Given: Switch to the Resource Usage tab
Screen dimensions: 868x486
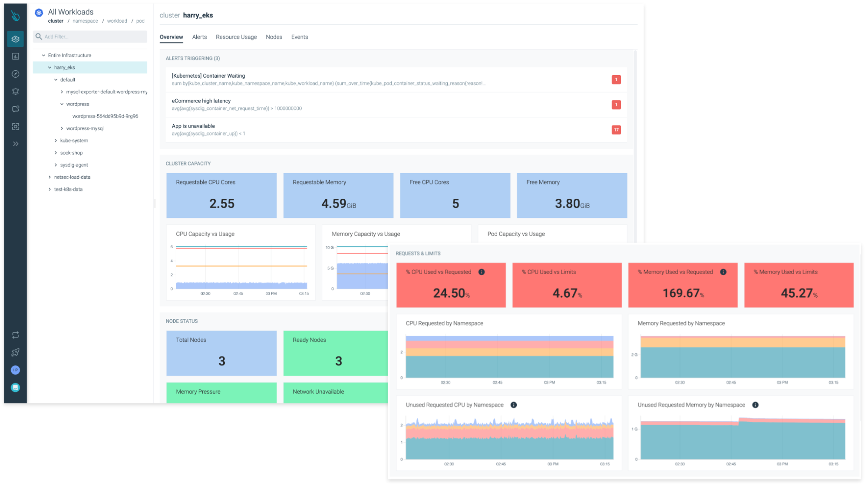Looking at the screenshot, I should pos(236,37).
